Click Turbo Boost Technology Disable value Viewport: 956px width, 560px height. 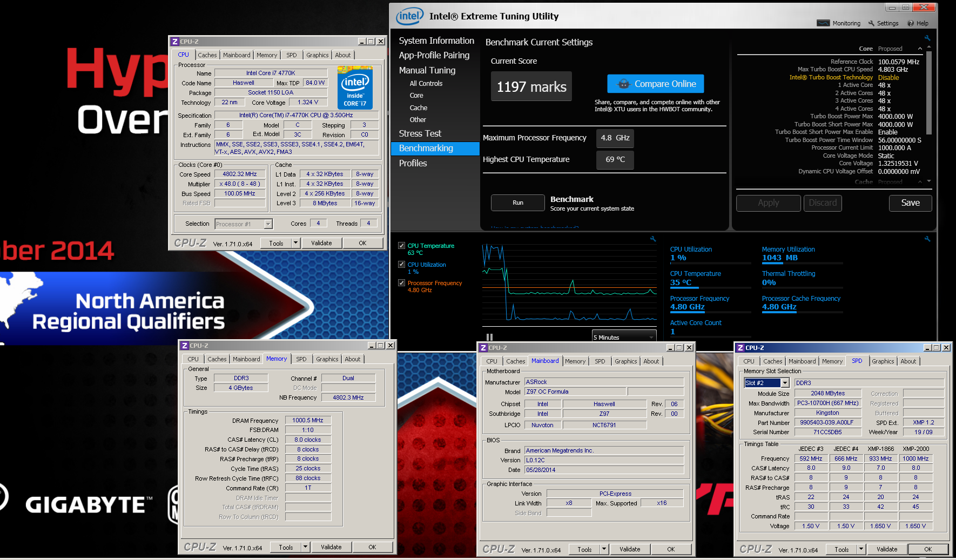[x=888, y=77]
